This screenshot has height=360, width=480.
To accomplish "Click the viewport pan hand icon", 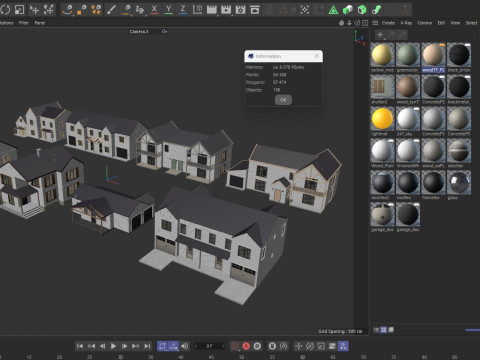I will pyautogui.click(x=341, y=23).
